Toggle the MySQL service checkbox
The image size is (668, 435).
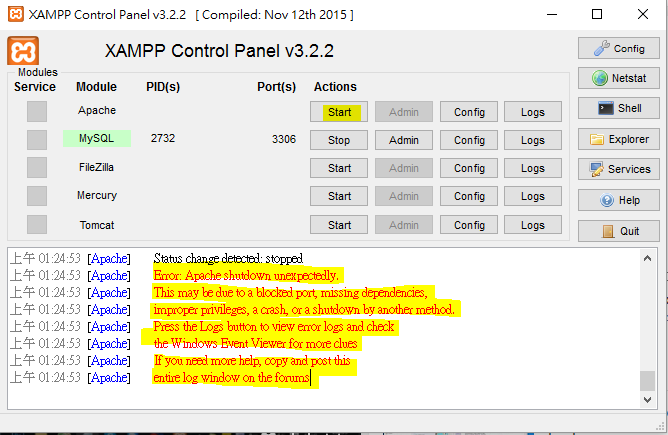click(37, 140)
